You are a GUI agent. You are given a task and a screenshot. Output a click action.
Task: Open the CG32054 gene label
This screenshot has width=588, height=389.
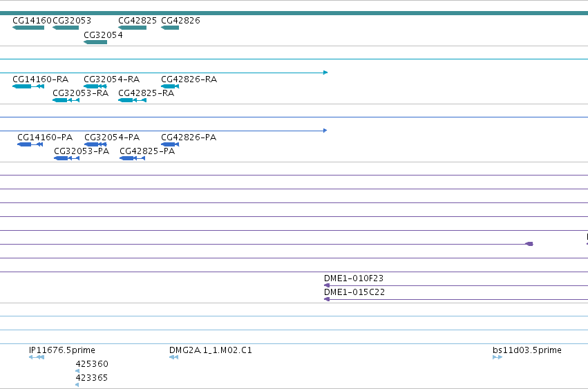(x=103, y=35)
